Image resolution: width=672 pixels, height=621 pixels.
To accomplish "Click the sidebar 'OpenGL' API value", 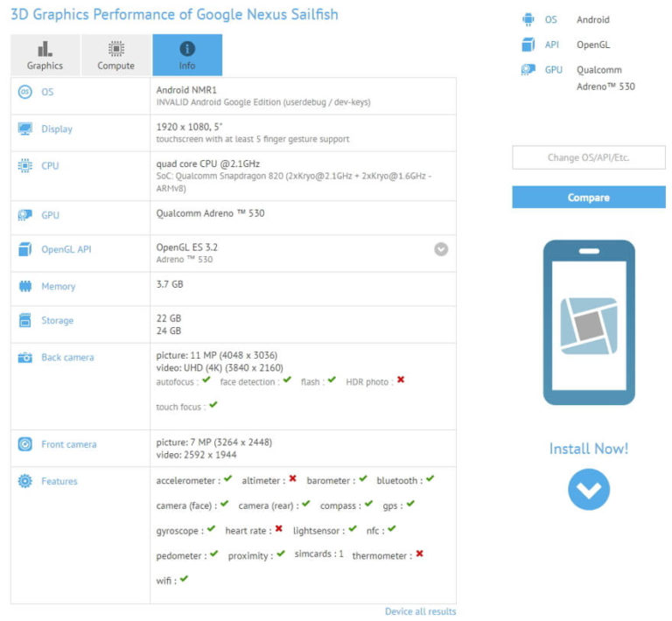I will (x=593, y=45).
